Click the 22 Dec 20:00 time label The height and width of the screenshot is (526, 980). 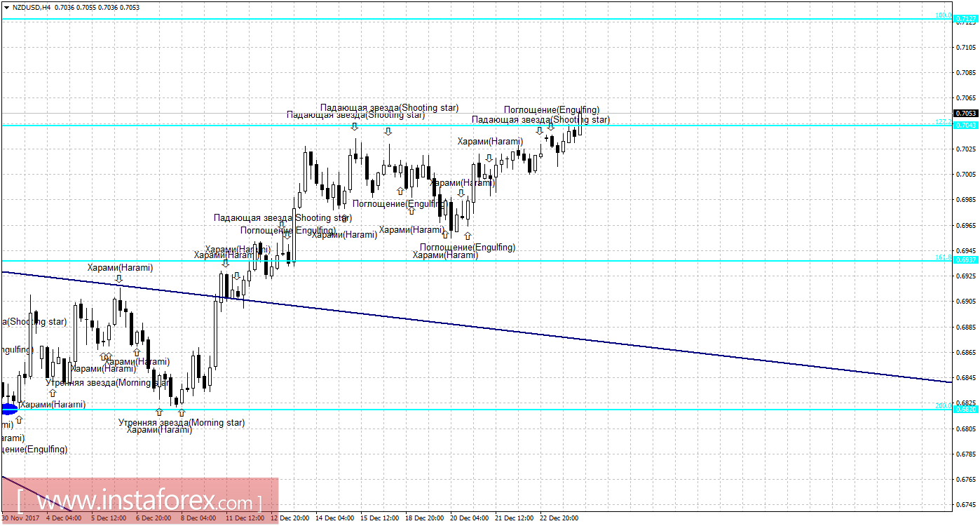[x=559, y=518]
